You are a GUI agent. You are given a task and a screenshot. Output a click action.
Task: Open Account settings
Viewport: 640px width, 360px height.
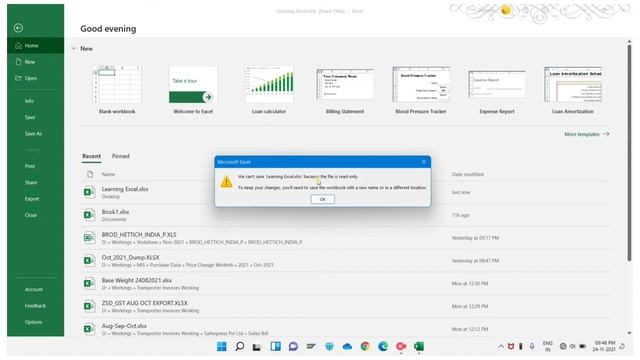(x=33, y=289)
